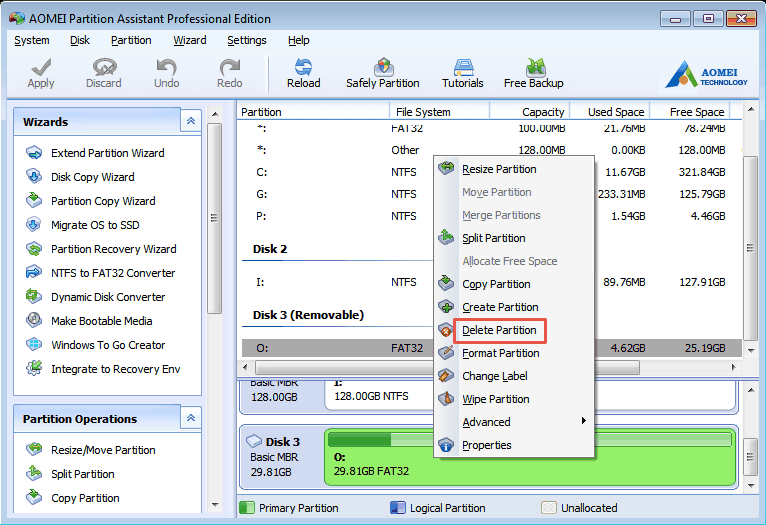Click the Wipe Partition menu icon

tap(446, 399)
